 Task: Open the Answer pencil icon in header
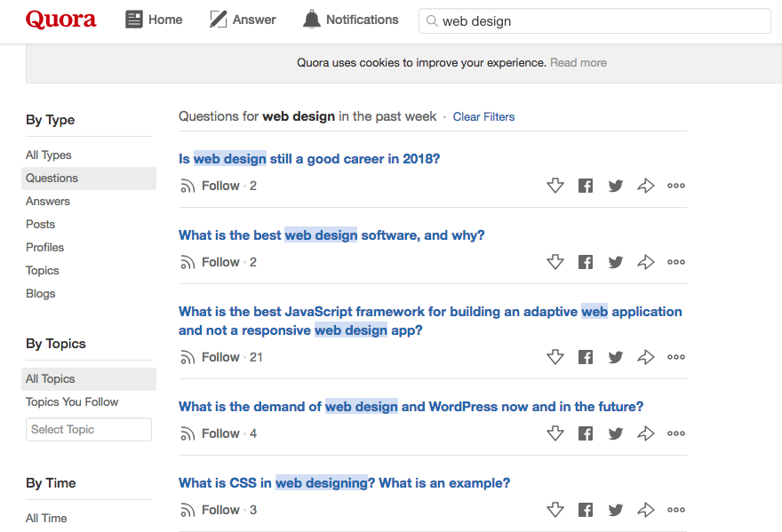218,20
